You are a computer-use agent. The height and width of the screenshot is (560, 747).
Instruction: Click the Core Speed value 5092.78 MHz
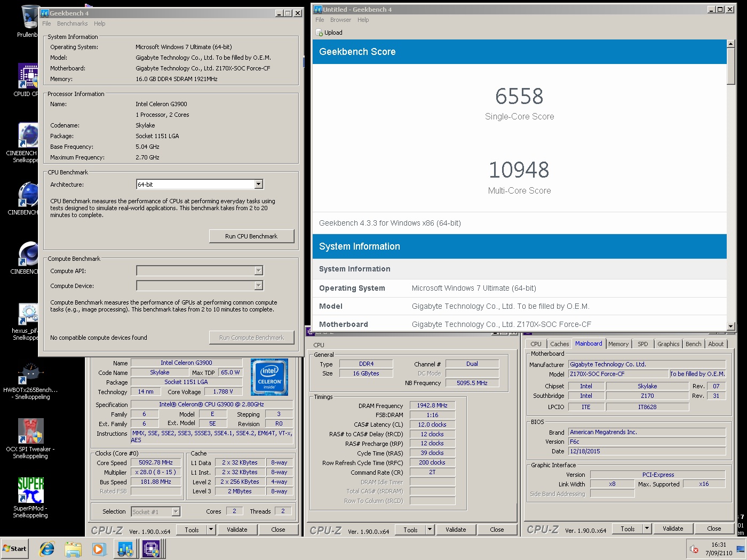[156, 463]
